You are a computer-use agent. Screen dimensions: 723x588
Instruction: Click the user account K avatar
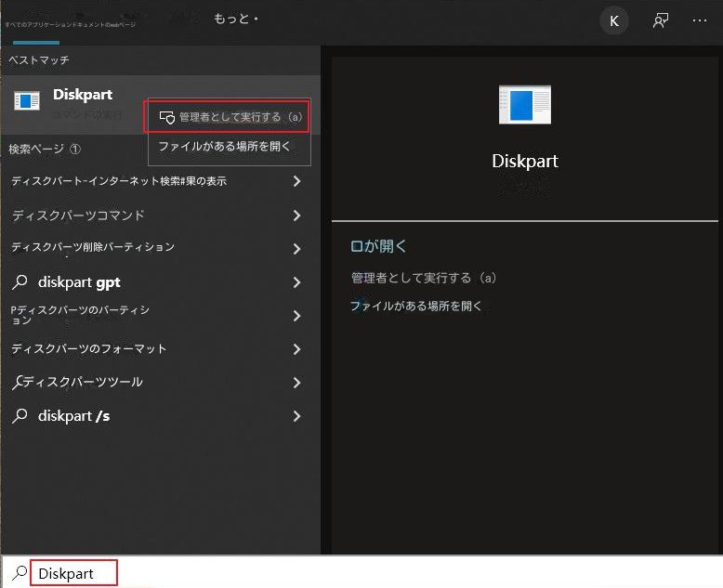[x=613, y=21]
